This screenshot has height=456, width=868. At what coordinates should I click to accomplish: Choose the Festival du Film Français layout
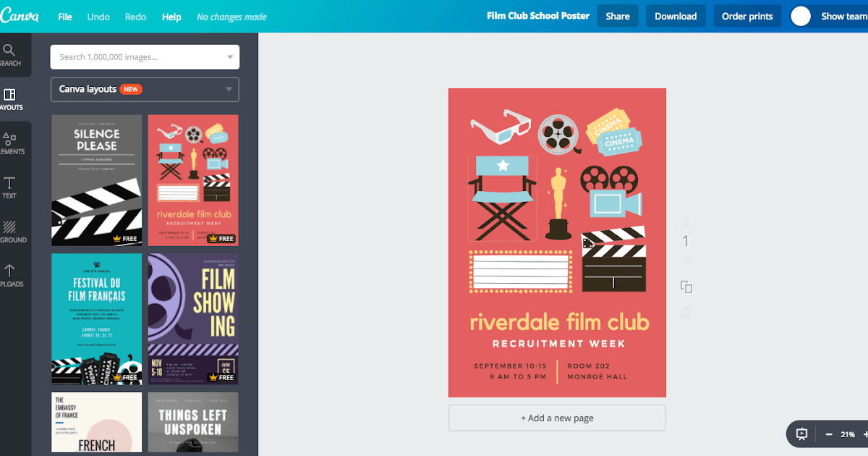point(97,318)
